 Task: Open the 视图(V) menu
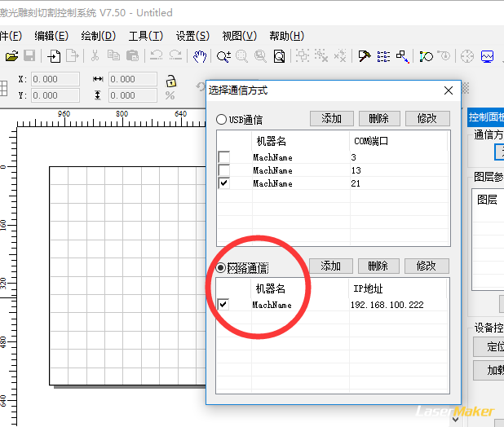click(240, 36)
